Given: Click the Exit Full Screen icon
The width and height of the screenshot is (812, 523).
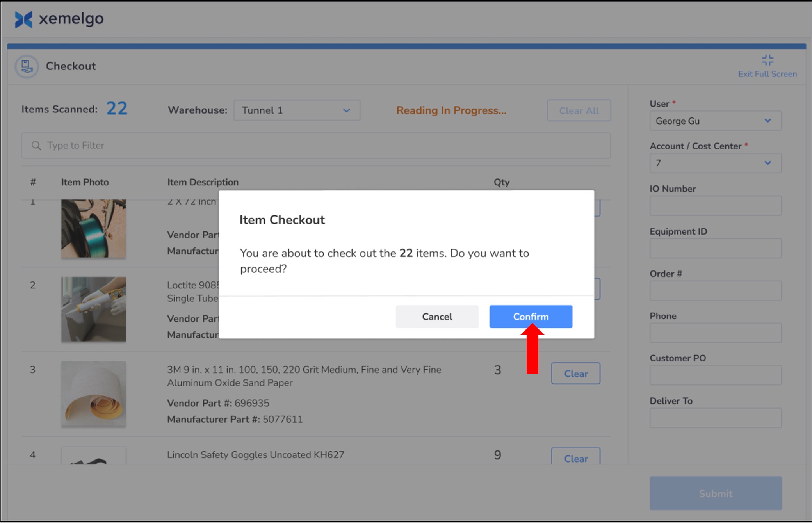Looking at the screenshot, I should coord(767,60).
